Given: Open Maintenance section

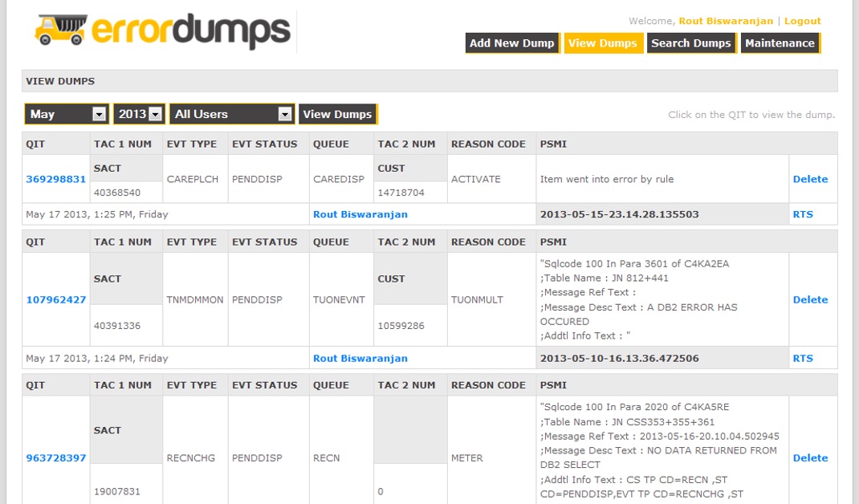Looking at the screenshot, I should (780, 43).
